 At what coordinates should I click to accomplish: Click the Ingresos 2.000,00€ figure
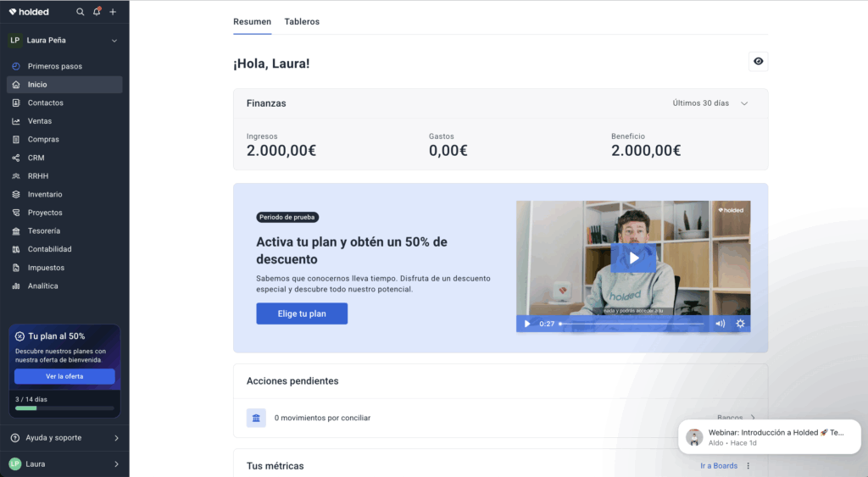click(x=281, y=151)
